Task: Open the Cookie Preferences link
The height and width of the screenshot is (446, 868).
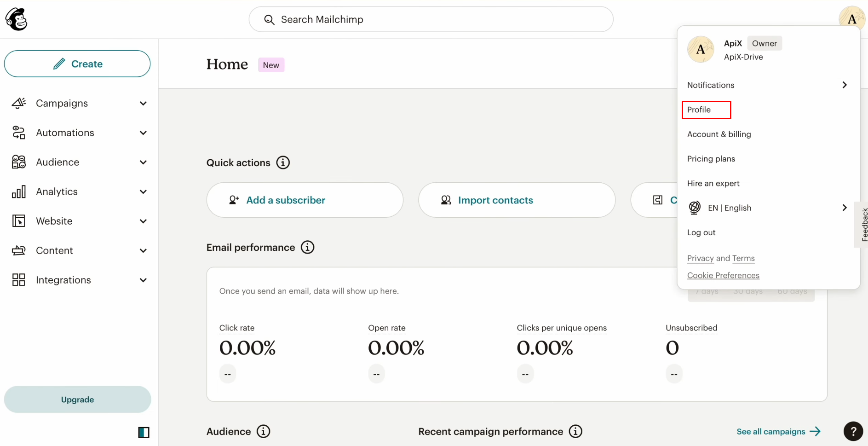Action: click(723, 275)
